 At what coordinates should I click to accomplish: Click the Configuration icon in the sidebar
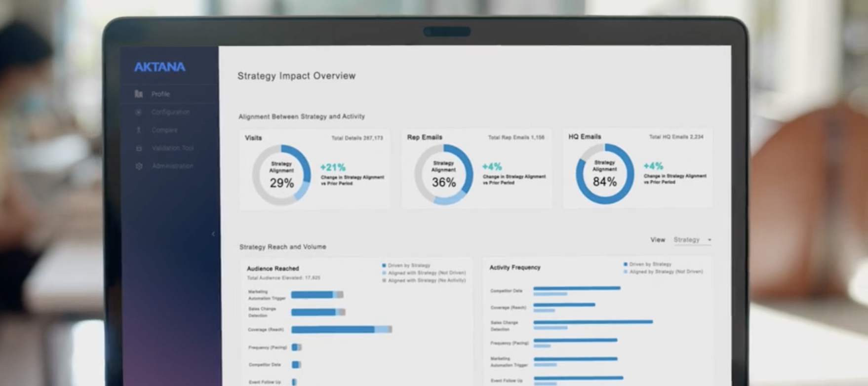coord(139,112)
